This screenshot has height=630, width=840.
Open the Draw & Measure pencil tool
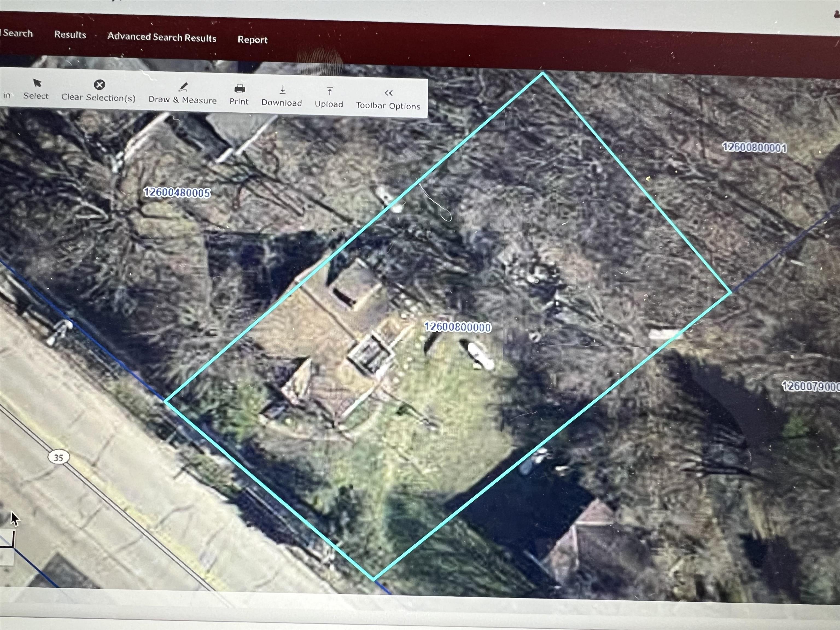coord(183,87)
